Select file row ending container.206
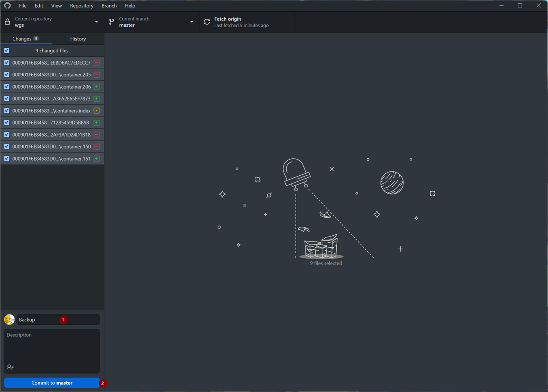This screenshot has width=548, height=392. 52,87
